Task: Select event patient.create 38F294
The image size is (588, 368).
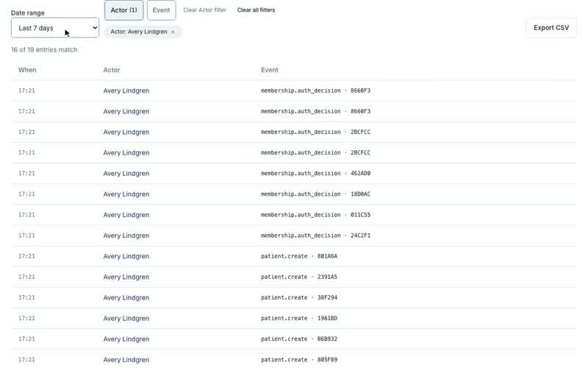Action: 299,297
